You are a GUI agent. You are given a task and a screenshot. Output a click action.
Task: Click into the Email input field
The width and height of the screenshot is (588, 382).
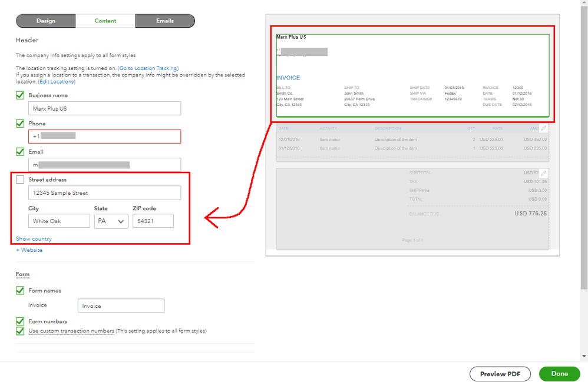[x=105, y=165]
